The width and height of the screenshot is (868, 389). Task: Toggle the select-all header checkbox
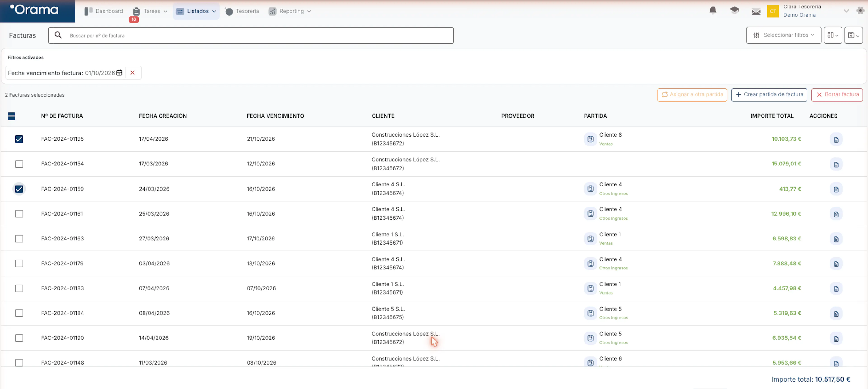click(x=12, y=116)
